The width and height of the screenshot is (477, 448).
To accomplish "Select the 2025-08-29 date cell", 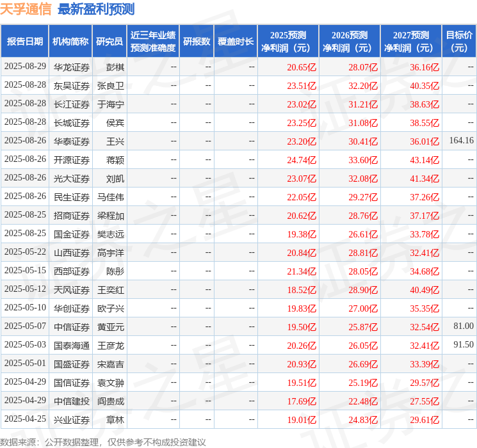I will (25, 67).
